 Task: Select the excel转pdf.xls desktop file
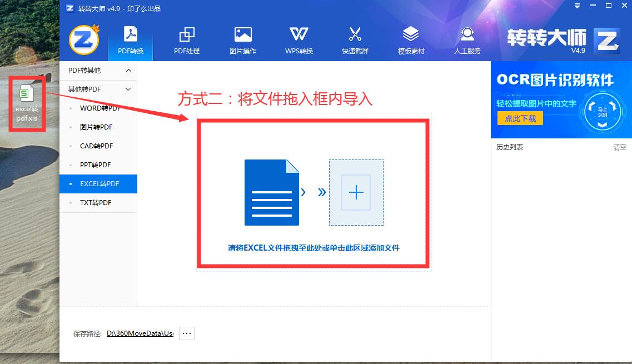tap(27, 103)
